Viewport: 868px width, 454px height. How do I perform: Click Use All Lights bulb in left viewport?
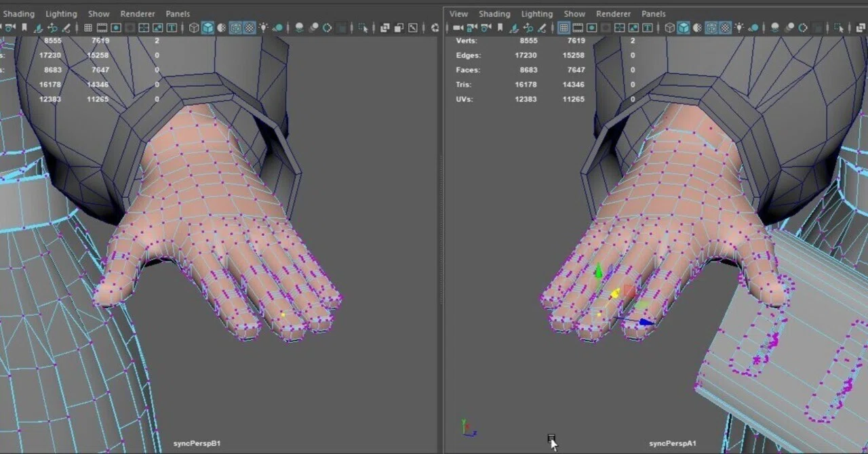[264, 28]
